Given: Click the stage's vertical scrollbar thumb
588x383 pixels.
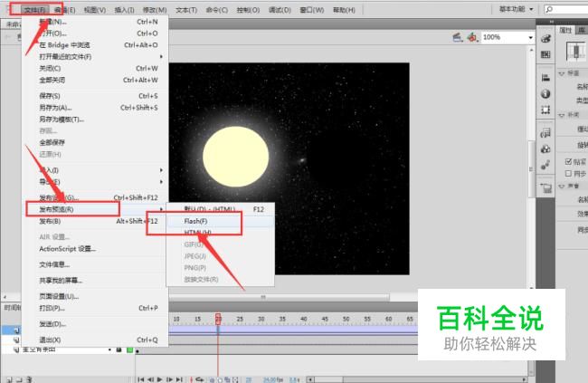Looking at the screenshot, I should (531, 169).
